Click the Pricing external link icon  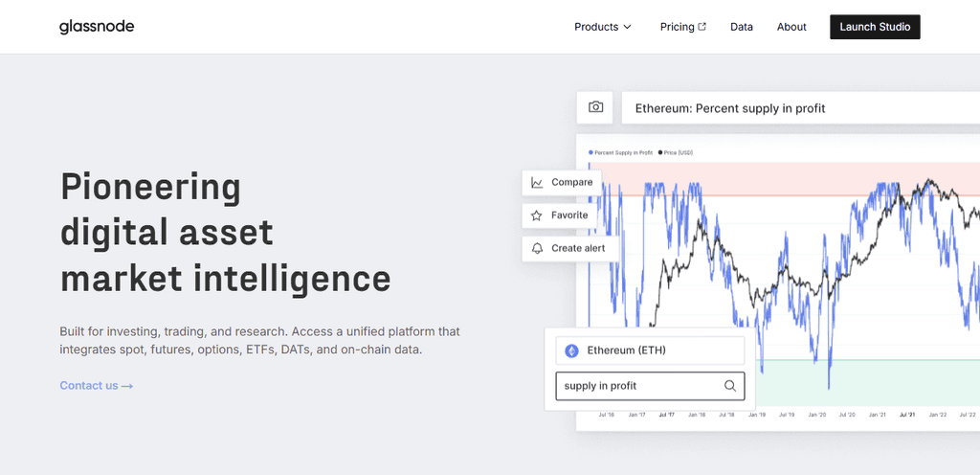[702, 27]
